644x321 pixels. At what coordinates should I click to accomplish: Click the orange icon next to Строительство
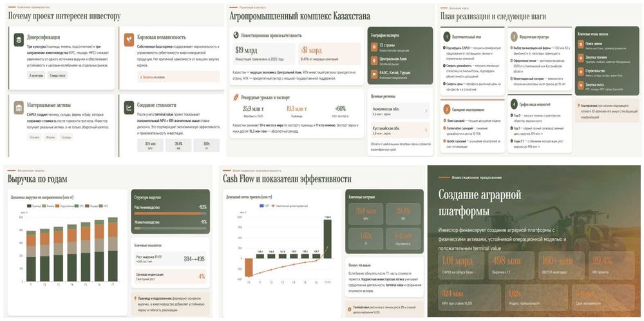(582, 72)
